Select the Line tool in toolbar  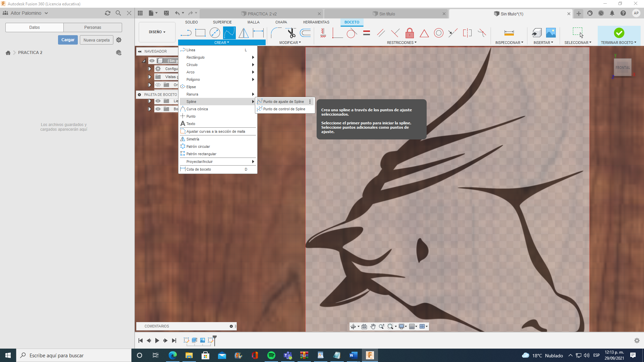click(x=186, y=33)
